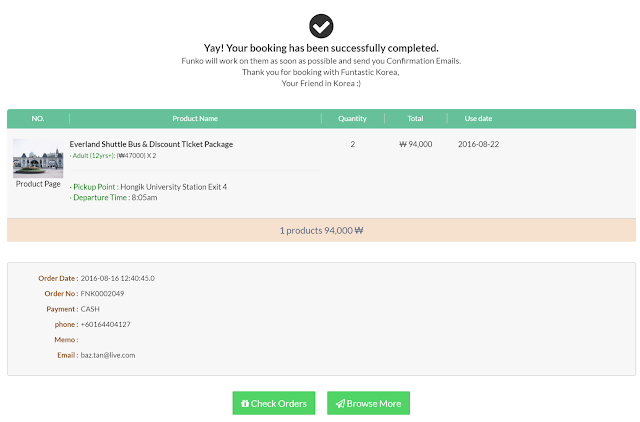The height and width of the screenshot is (422, 640).
Task: Click the paper plane icon on Browse More
Action: pos(340,403)
